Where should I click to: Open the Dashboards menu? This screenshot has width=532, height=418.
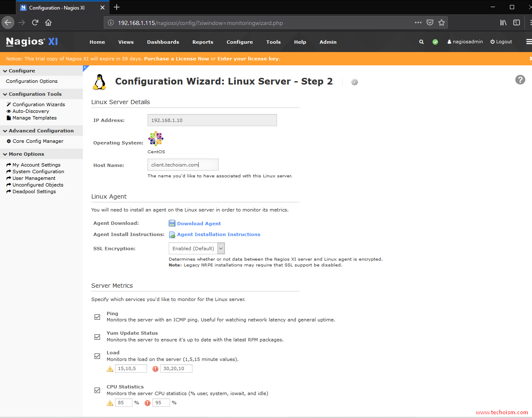[163, 42]
